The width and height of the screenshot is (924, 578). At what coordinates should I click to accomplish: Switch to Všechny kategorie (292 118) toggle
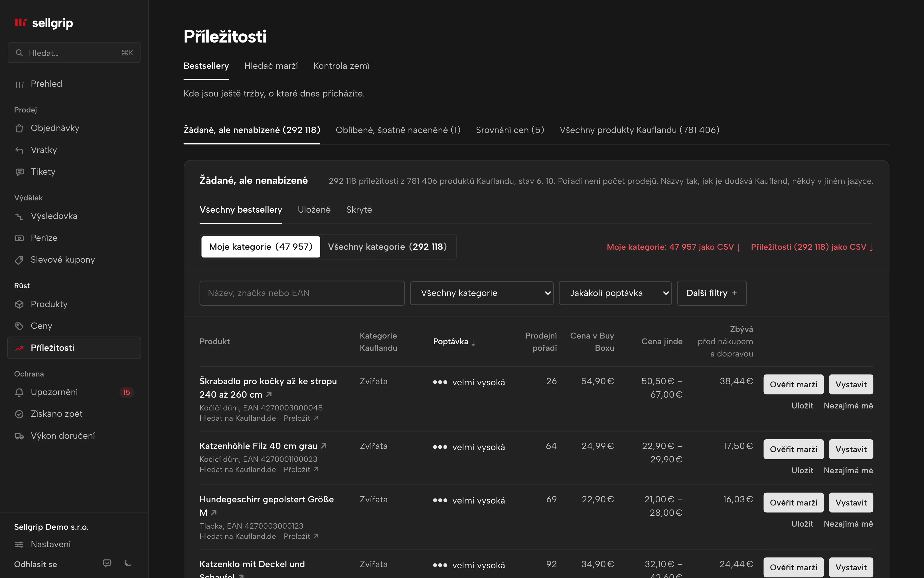click(x=387, y=247)
